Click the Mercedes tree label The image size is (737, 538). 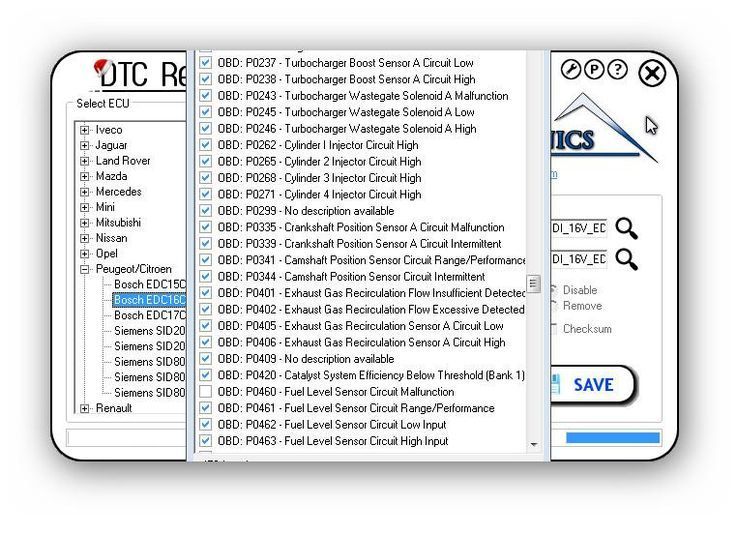point(118,192)
